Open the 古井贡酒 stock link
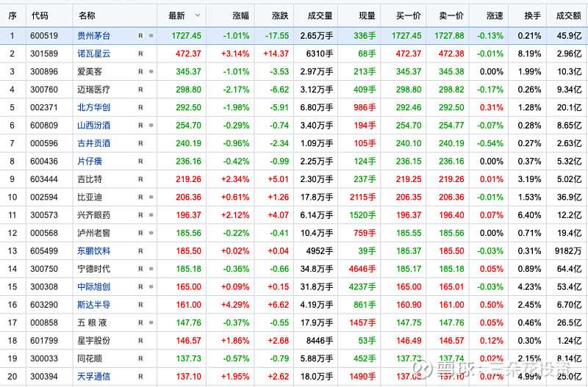Viewport: 588px width, 387px height. 94,143
